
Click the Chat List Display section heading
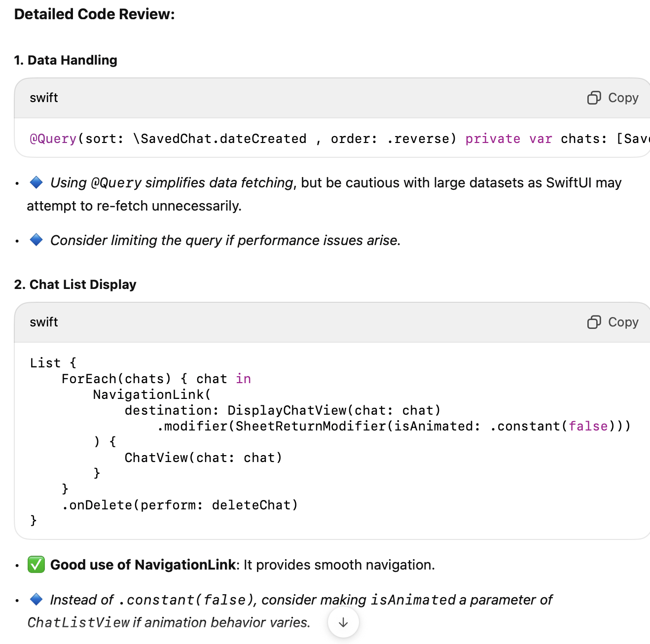pos(75,284)
